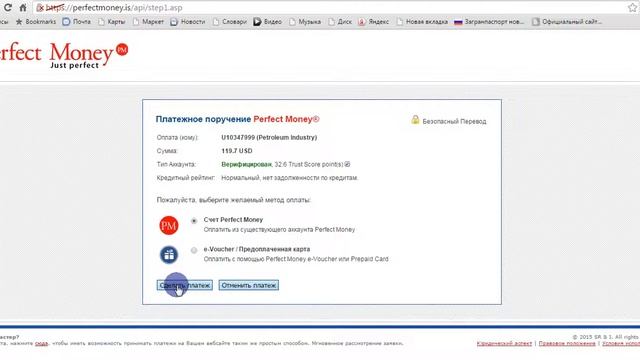640x360 pixels.
Task: Click the green Верифицирован status text
Action: (246, 164)
